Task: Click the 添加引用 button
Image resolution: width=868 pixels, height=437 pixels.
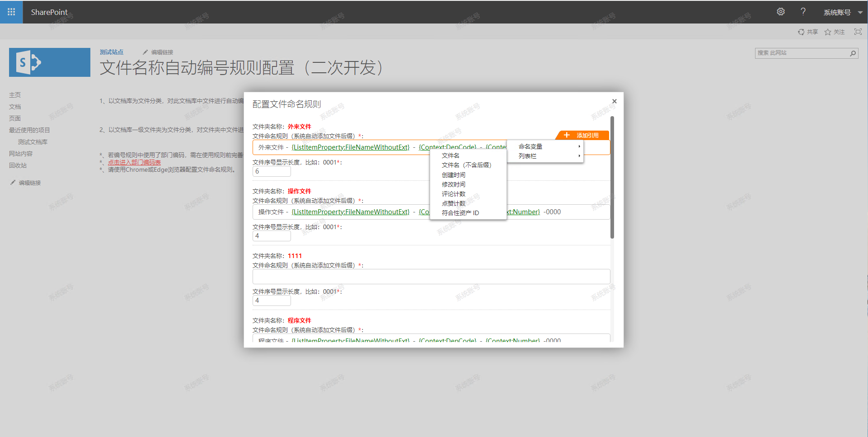Action: (582, 135)
